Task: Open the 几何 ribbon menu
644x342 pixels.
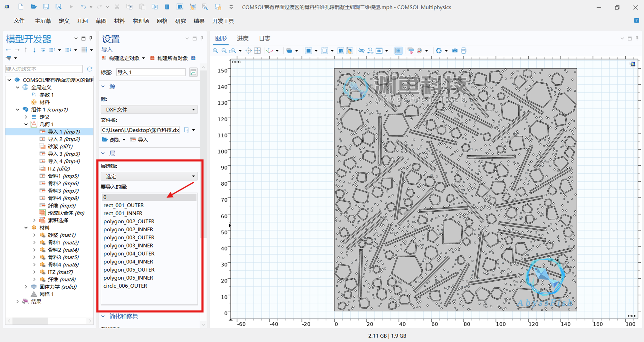Action: (82, 21)
